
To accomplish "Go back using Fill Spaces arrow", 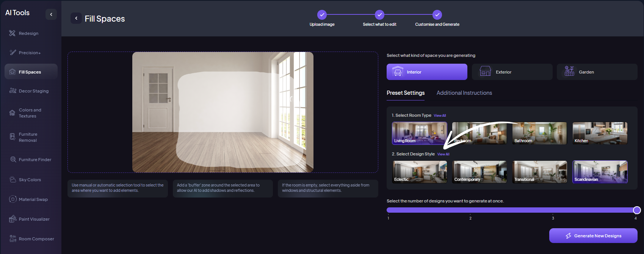I will pos(76,18).
